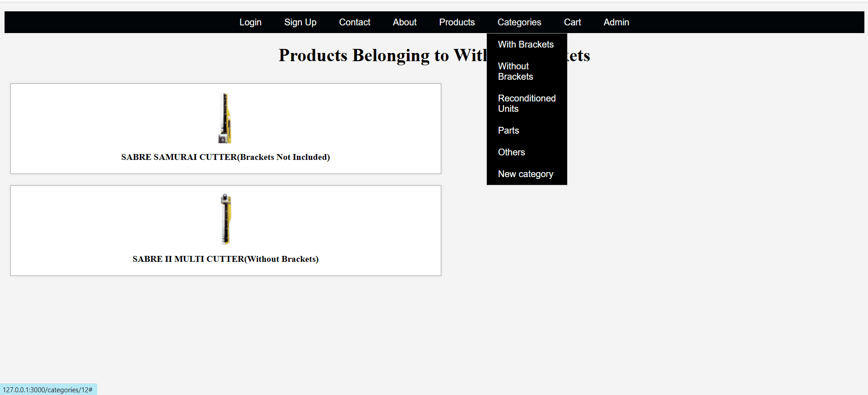Choose New category menu item
The image size is (868, 395).
point(527,174)
